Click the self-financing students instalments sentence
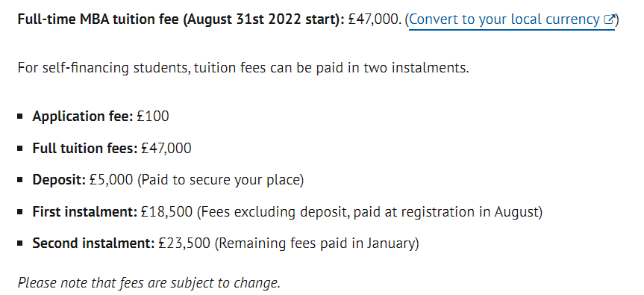 tap(243, 68)
